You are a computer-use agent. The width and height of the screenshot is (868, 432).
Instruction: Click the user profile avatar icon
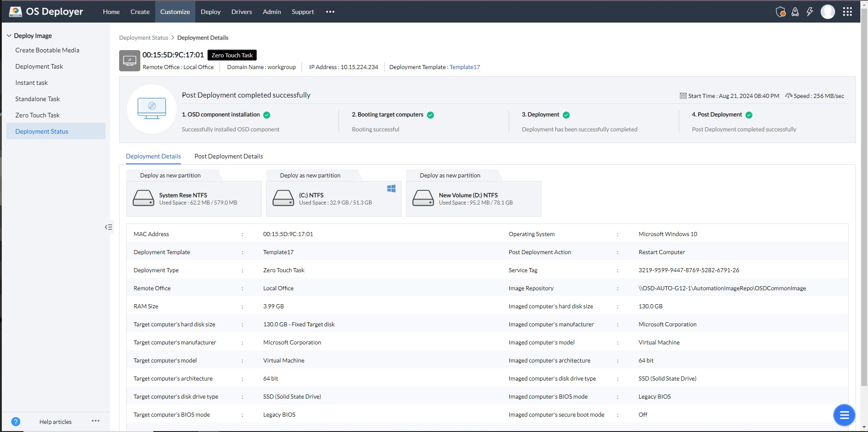click(x=829, y=12)
